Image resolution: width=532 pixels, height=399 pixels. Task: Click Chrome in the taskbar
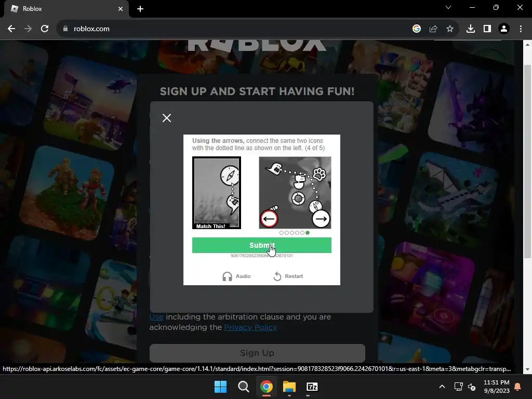pyautogui.click(x=267, y=387)
